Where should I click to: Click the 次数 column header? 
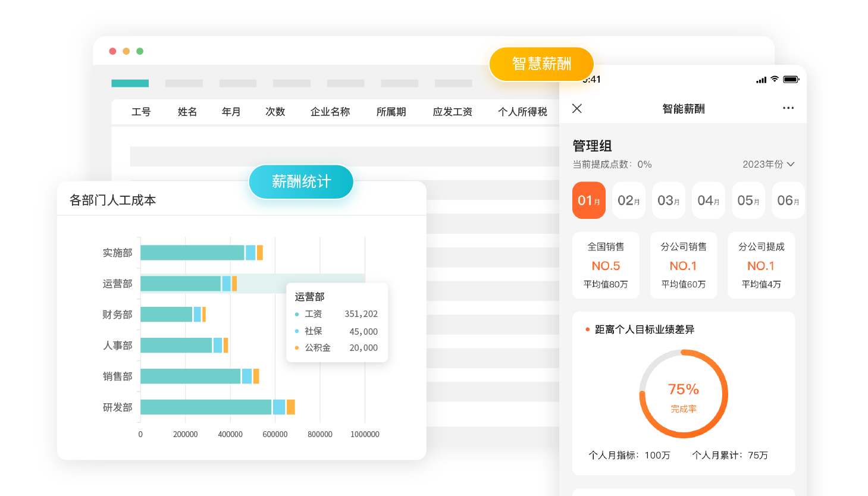click(x=275, y=112)
